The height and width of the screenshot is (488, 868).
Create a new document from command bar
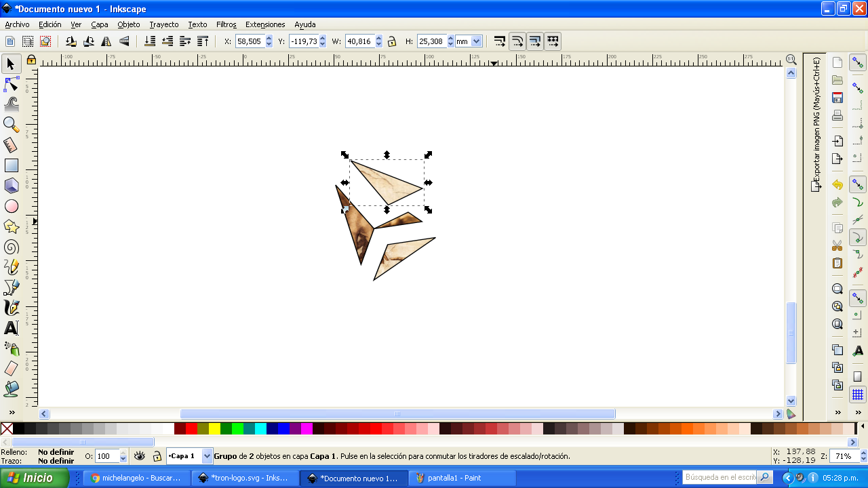tap(837, 62)
